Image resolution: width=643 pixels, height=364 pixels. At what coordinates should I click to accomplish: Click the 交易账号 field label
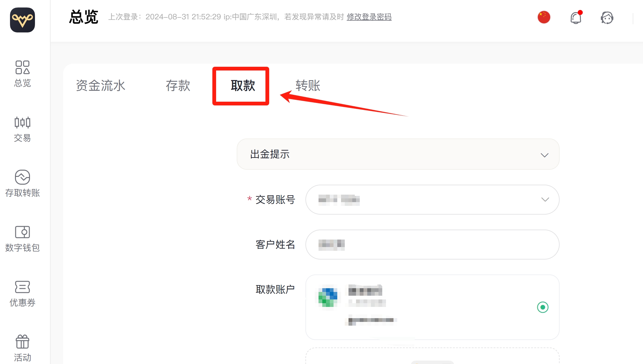tap(275, 200)
